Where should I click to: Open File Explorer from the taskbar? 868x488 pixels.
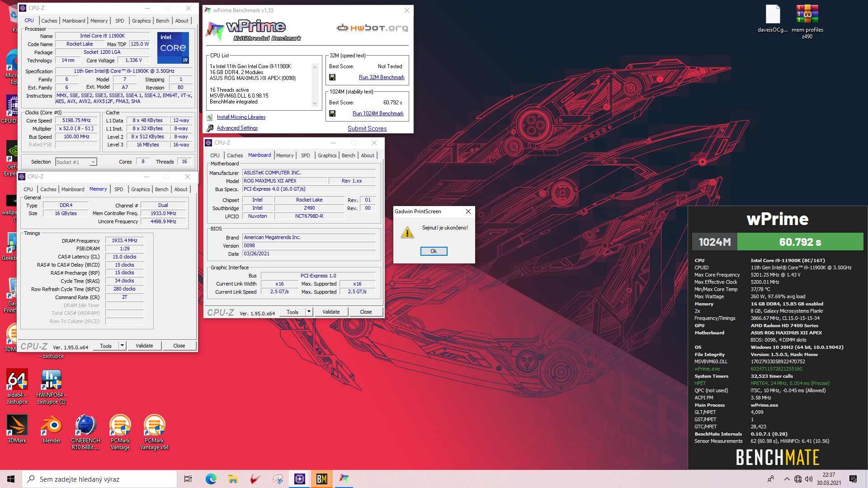pyautogui.click(x=233, y=479)
